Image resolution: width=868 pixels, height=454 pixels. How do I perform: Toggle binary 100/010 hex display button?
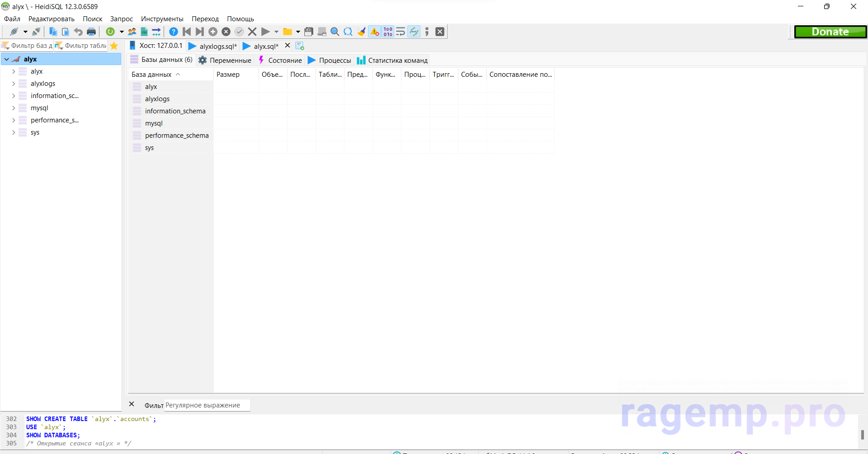[388, 32]
